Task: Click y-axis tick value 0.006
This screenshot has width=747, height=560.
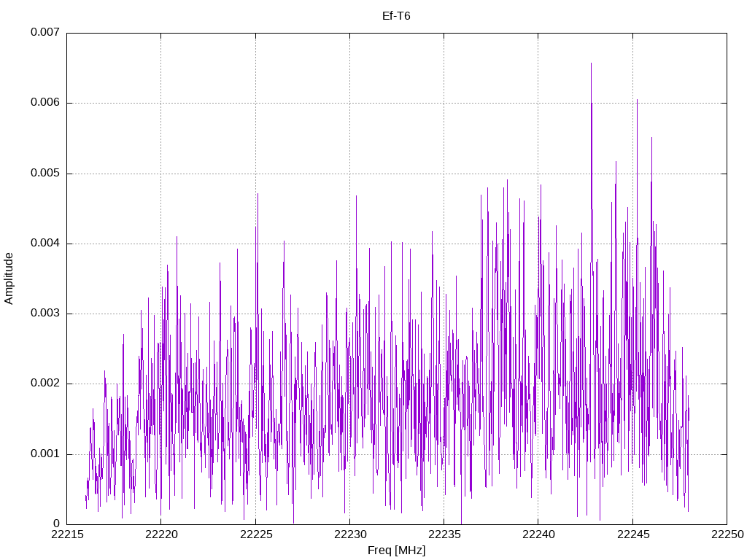Action: pos(45,102)
